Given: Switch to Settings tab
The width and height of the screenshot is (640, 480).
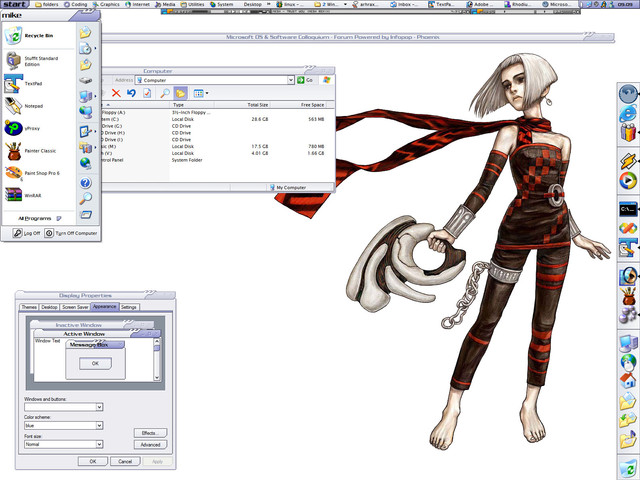Looking at the screenshot, I should click(129, 307).
